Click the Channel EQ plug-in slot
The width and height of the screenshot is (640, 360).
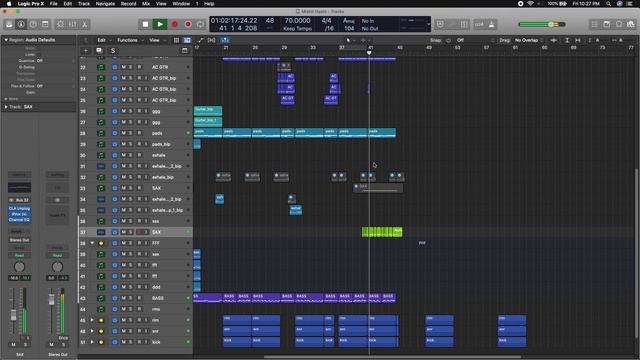tap(19, 220)
